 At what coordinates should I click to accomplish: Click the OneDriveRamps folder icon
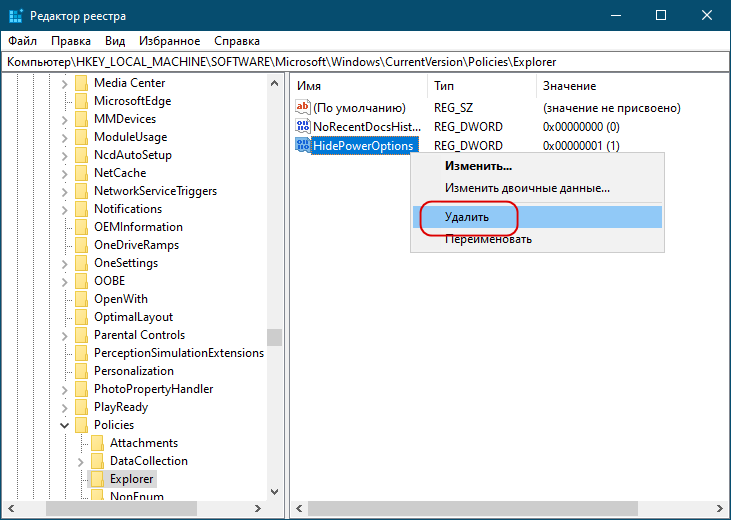pos(81,245)
